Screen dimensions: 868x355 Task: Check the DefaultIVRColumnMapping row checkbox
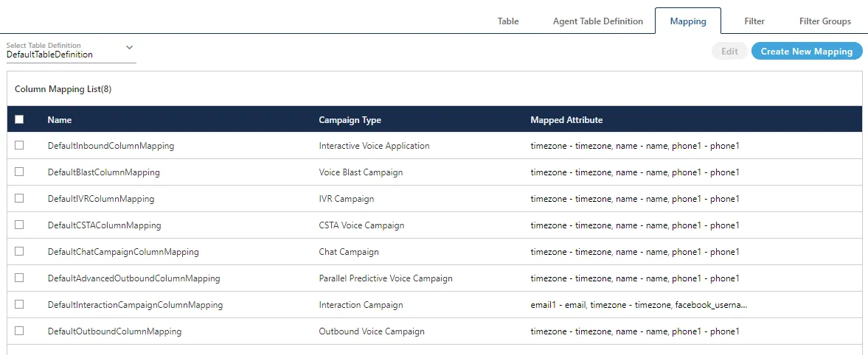19,198
